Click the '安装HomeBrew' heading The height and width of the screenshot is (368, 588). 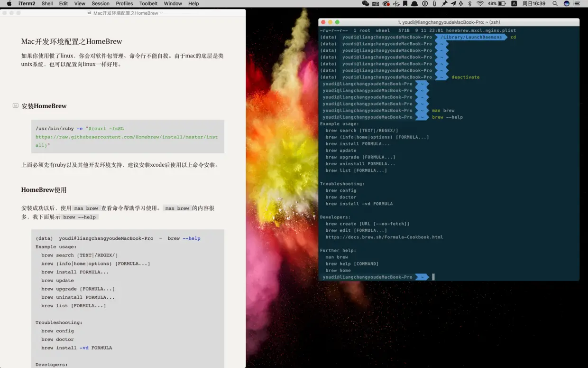tap(44, 105)
